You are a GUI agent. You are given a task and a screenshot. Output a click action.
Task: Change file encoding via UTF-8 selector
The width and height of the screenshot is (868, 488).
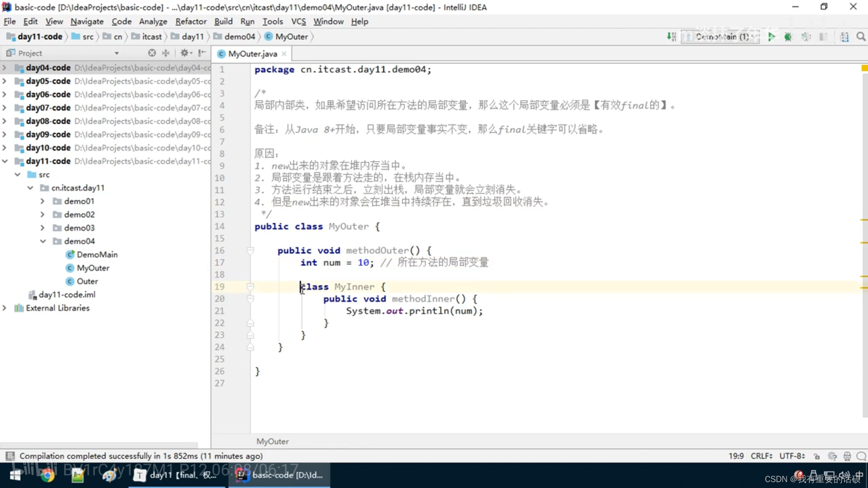click(792, 456)
